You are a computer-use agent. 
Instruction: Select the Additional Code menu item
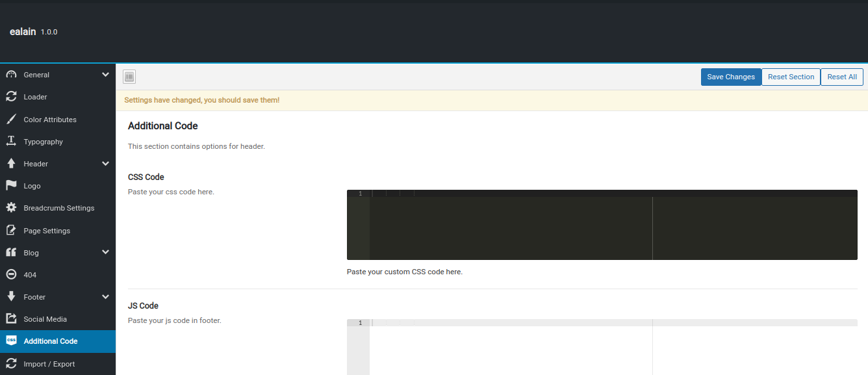pos(58,341)
